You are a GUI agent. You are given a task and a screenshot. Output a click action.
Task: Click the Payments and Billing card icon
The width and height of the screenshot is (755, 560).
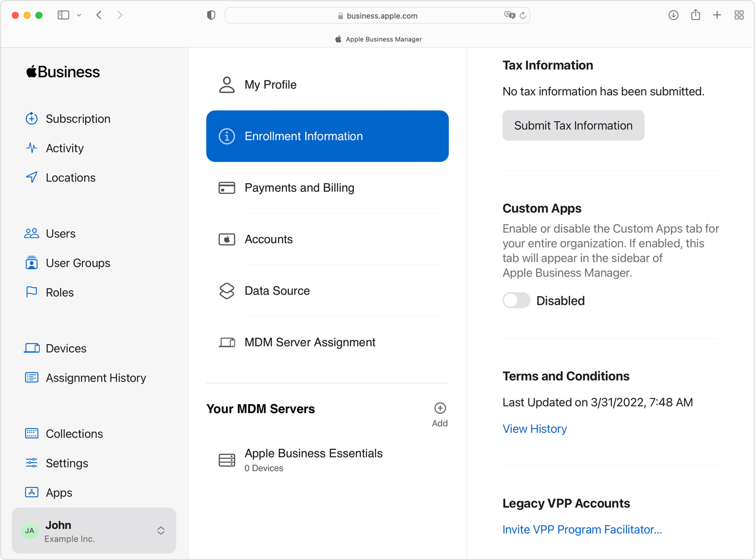coord(226,188)
